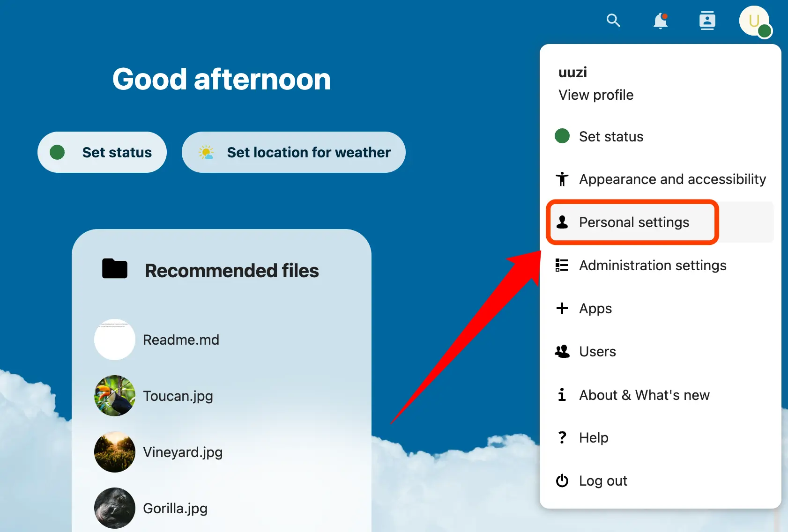Choose Personal settings from the menu
Viewport: 788px width, 532px height.
click(x=634, y=222)
